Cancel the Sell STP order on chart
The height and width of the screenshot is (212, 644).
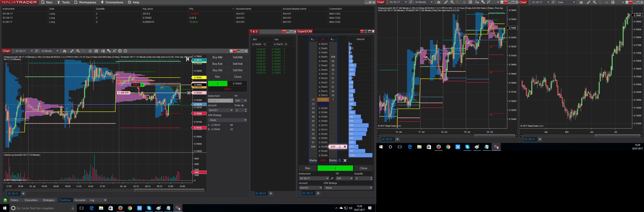pos(189,93)
